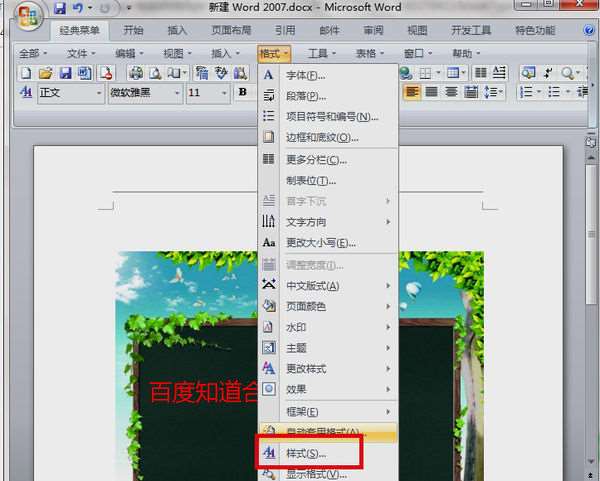Click the styles AA icon beside style box
The width and height of the screenshot is (600, 481).
pyautogui.click(x=26, y=92)
